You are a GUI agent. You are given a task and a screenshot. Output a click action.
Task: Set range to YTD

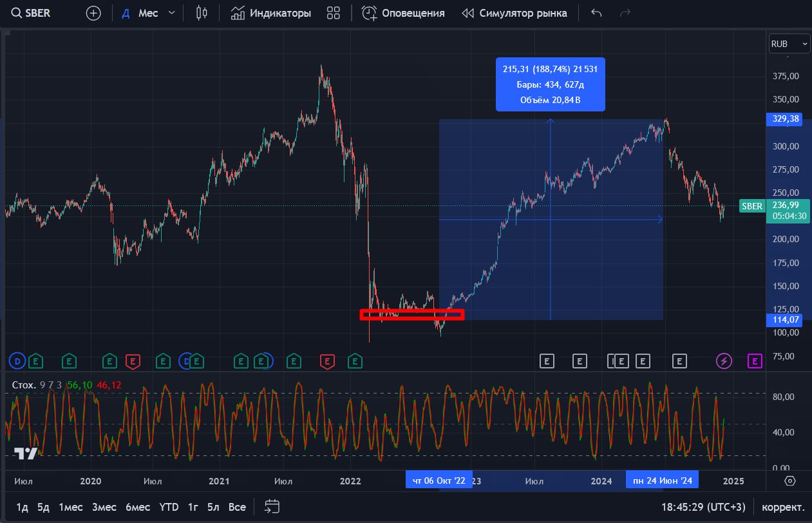[169, 507]
